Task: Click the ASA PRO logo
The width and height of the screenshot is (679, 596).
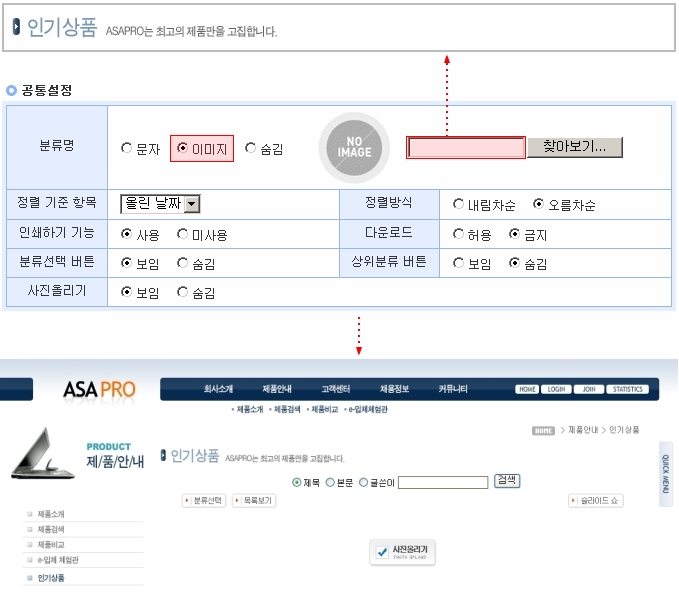Action: (98, 389)
